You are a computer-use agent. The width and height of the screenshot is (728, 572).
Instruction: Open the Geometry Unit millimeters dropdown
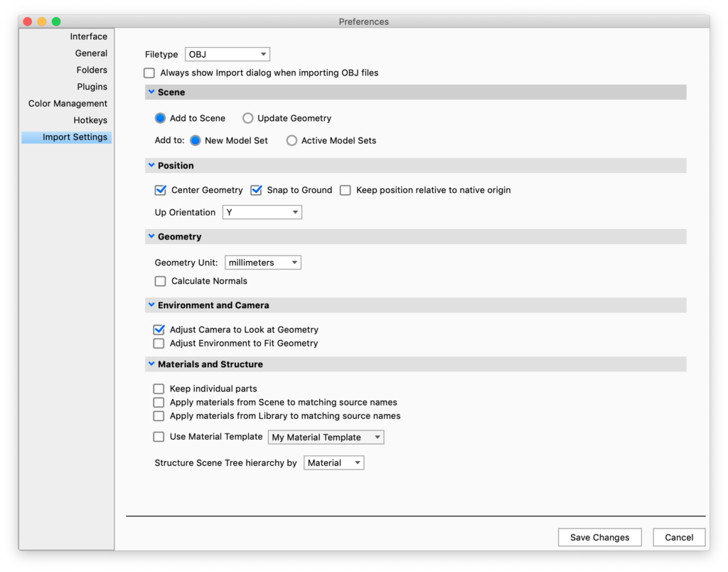[263, 263]
